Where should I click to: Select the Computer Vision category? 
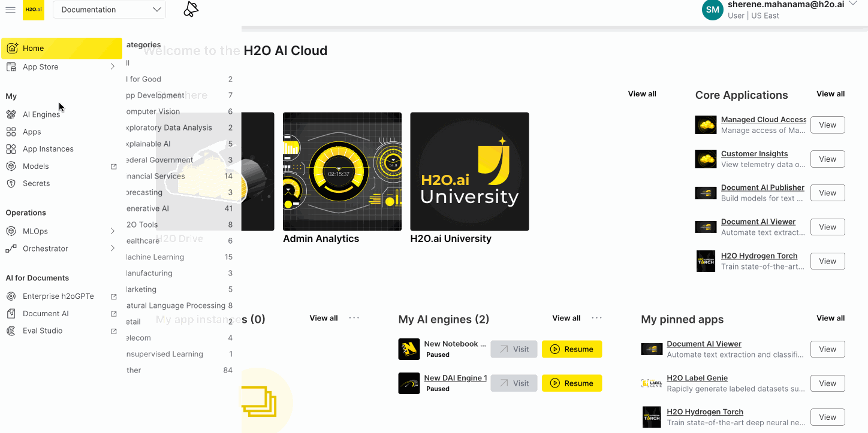click(x=179, y=111)
